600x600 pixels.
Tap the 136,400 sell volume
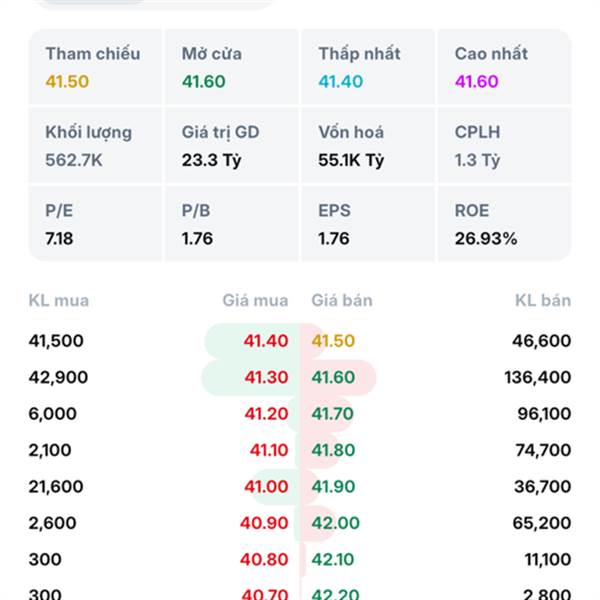[538, 377]
